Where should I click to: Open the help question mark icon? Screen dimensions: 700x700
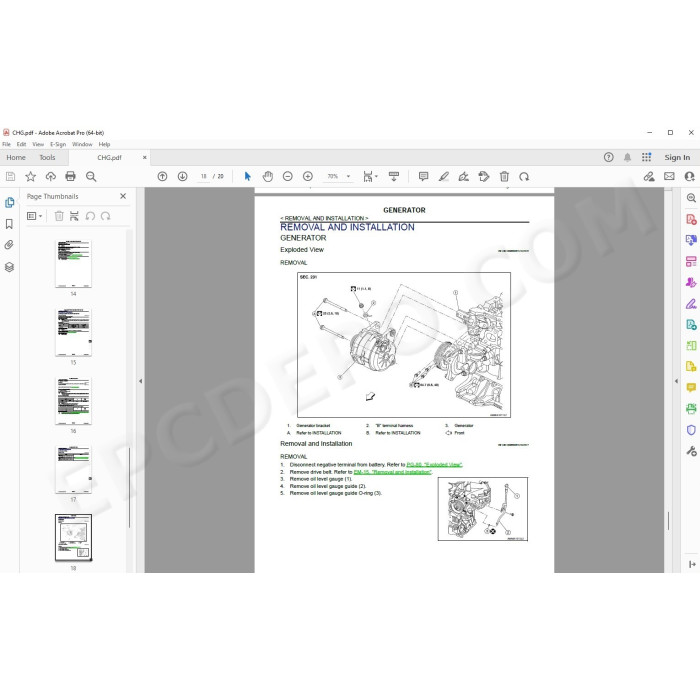(608, 157)
